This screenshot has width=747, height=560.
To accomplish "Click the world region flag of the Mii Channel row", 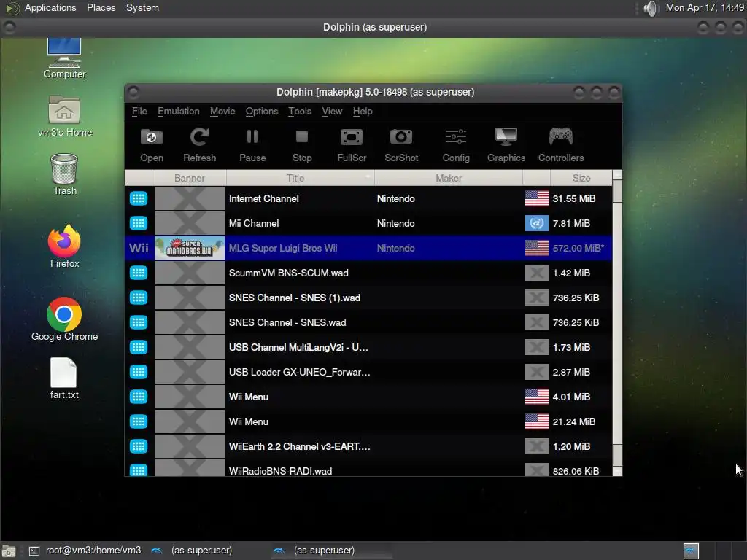I will click(x=536, y=223).
